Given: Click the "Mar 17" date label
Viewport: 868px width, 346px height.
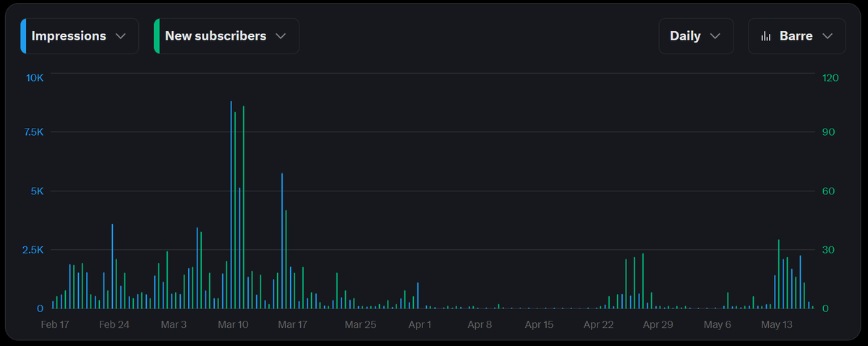Looking at the screenshot, I should pyautogui.click(x=292, y=325).
